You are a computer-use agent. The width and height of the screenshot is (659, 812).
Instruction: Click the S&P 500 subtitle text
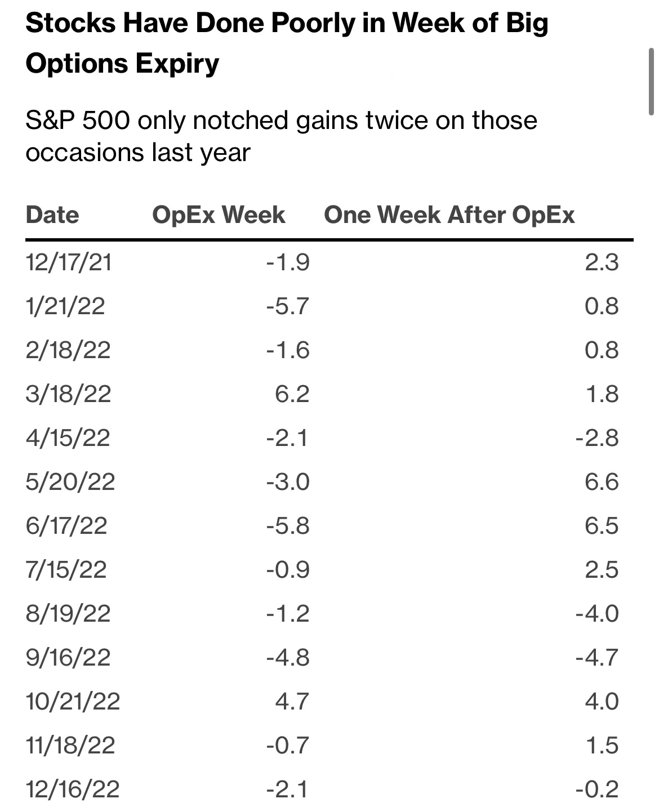[281, 136]
